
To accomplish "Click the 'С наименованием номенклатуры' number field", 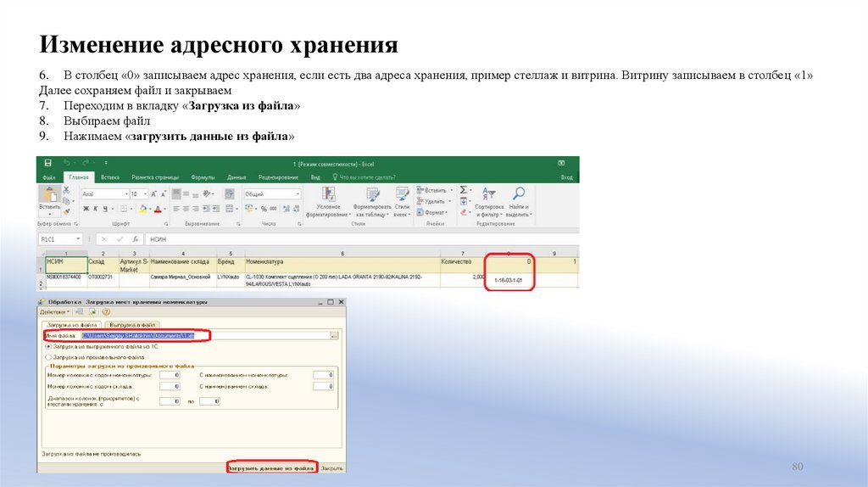I will (323, 375).
